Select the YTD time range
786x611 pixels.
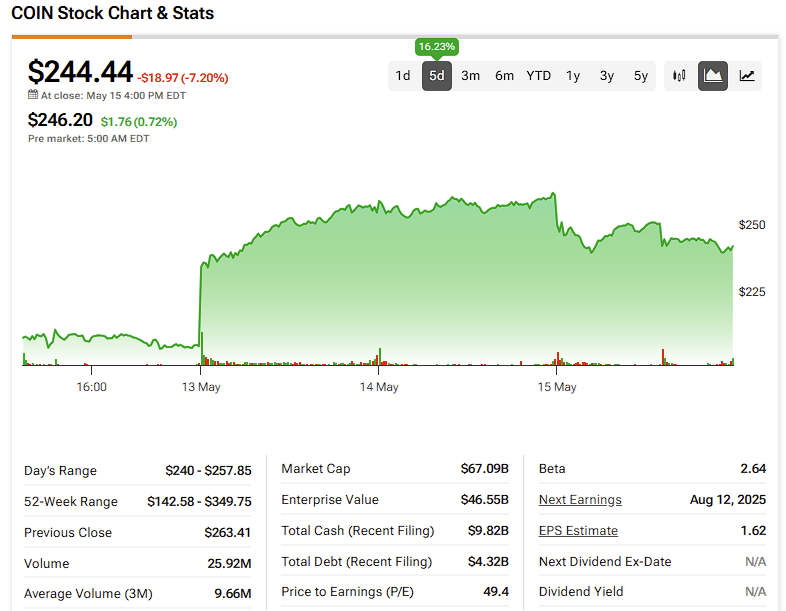(538, 76)
